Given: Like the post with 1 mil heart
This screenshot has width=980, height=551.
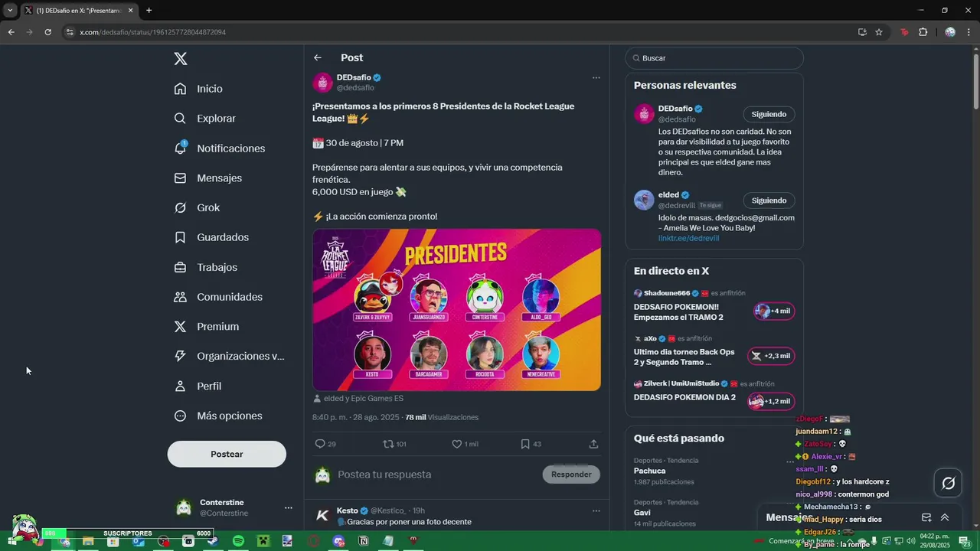Looking at the screenshot, I should 457,444.
